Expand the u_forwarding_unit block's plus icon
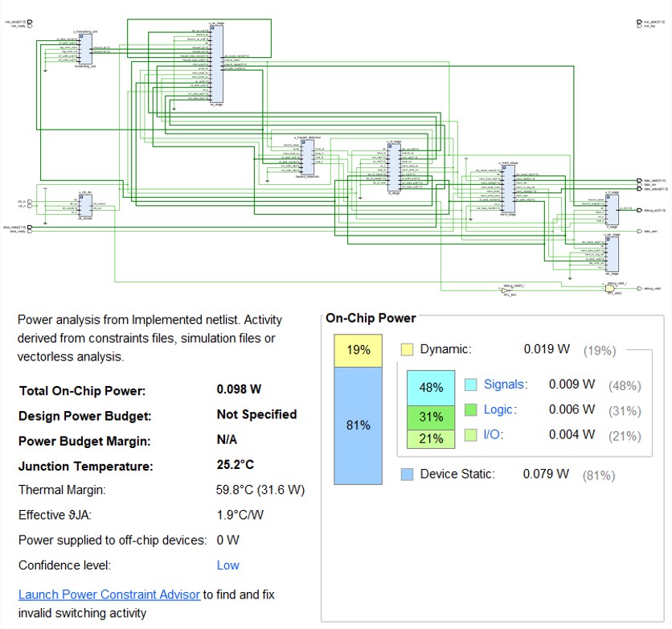Screen dimensions: 672x629 click(81, 36)
